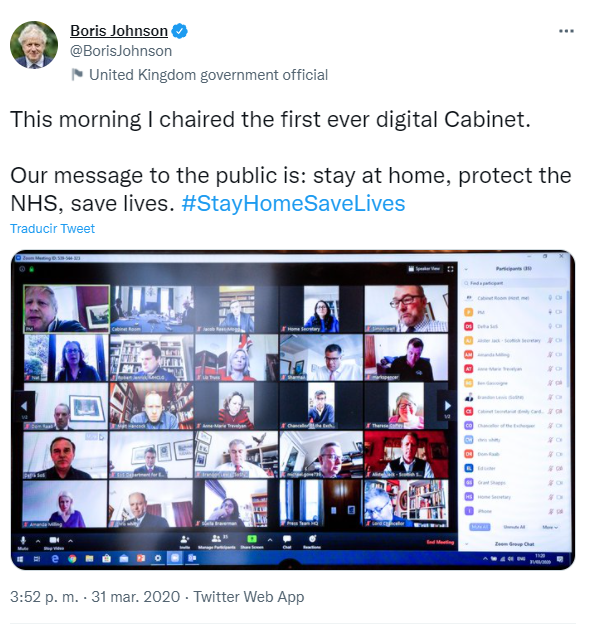The height and width of the screenshot is (624, 590).
Task: Open Manage Participants in Zoom toolbar
Action: [216, 538]
